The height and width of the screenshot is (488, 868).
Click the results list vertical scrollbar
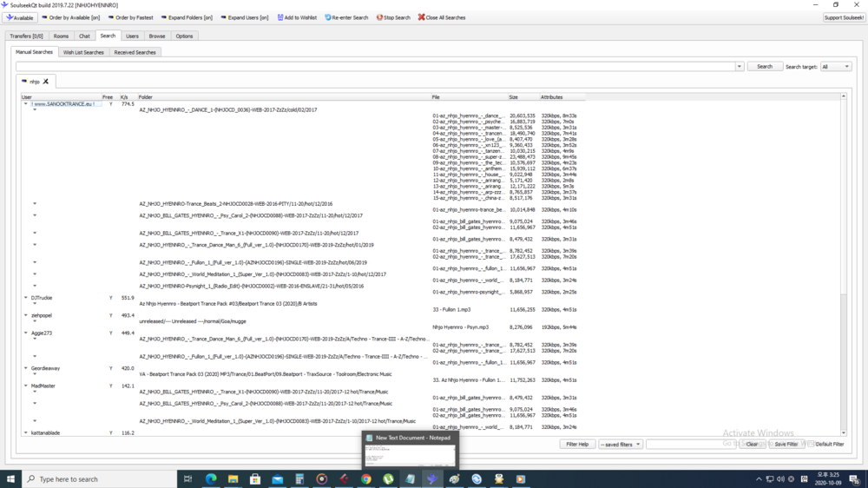[x=843, y=260]
